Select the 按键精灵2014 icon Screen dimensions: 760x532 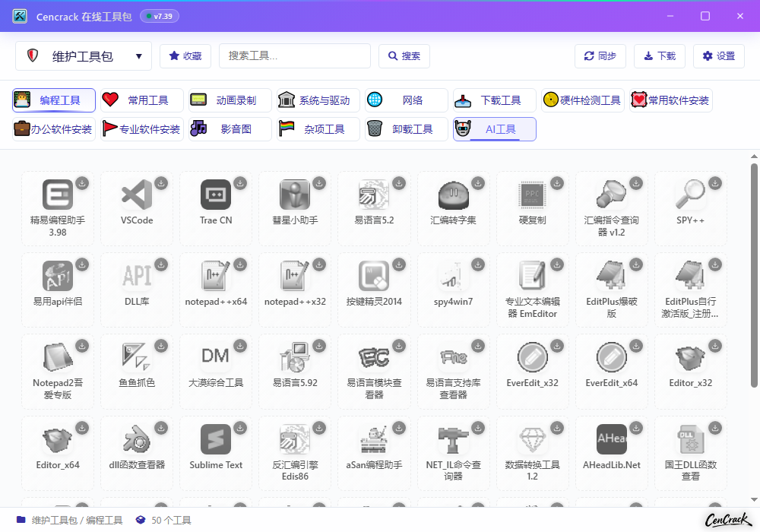[374, 276]
